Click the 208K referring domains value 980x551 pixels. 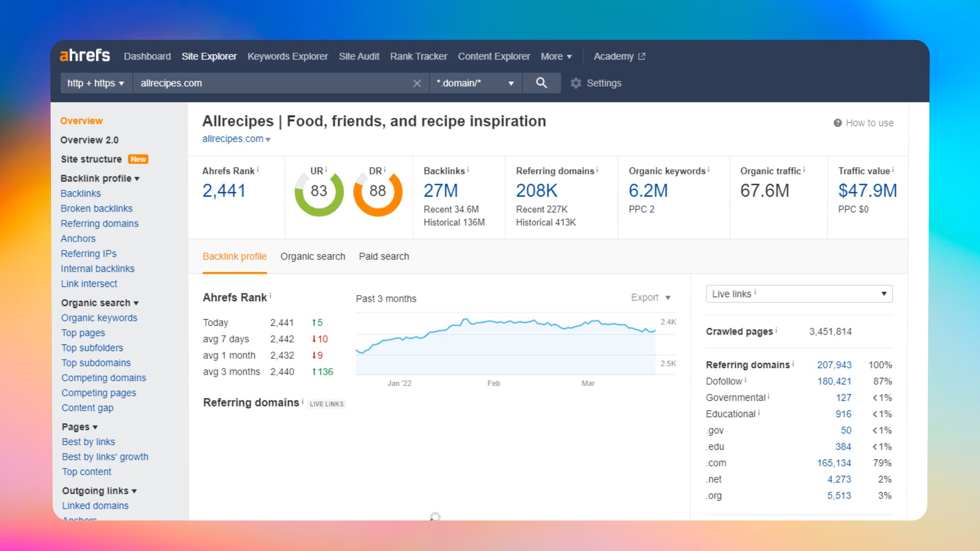click(537, 191)
